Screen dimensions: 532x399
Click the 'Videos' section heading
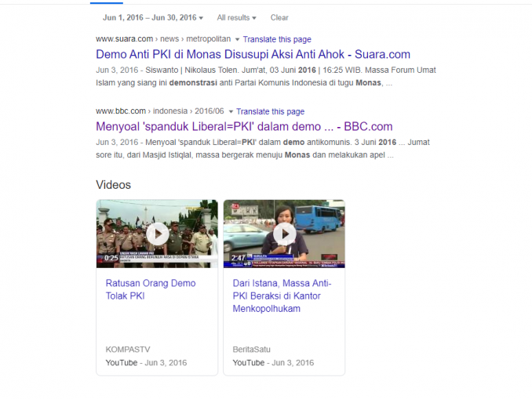(113, 185)
